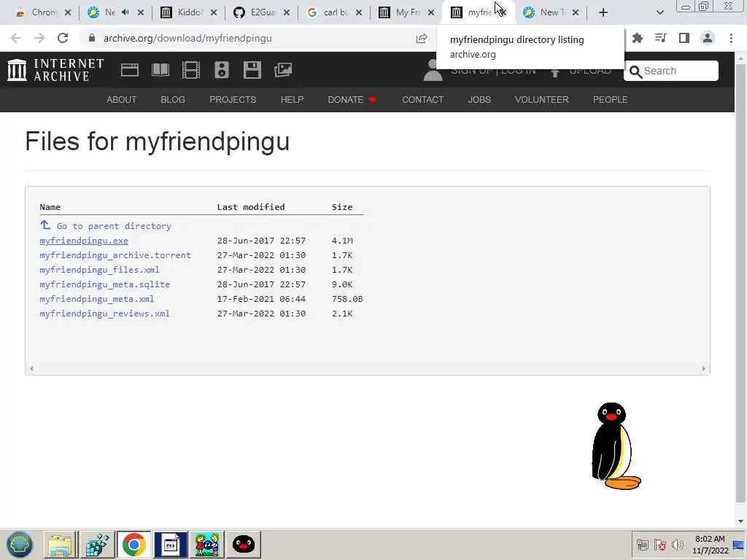Click the Go to parent directory arrow icon
This screenshot has height=560, width=747.
45,225
